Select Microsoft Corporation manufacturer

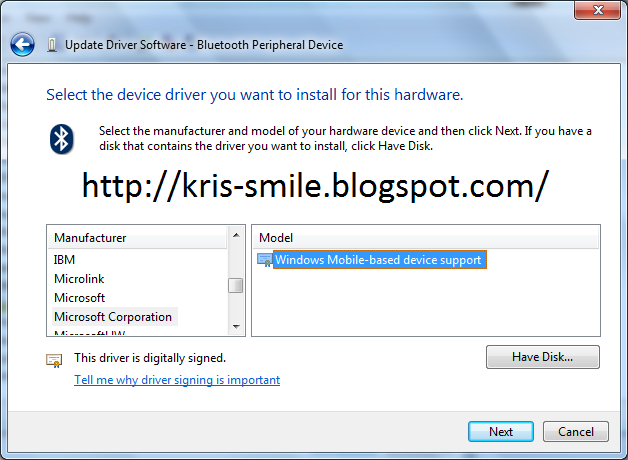click(x=115, y=317)
